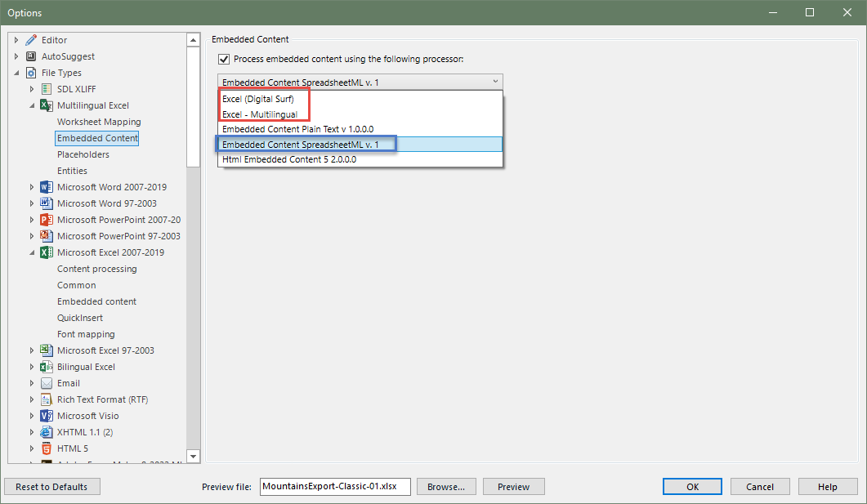Confirm with the OK button
Image resolution: width=867 pixels, height=504 pixels.
tap(692, 487)
